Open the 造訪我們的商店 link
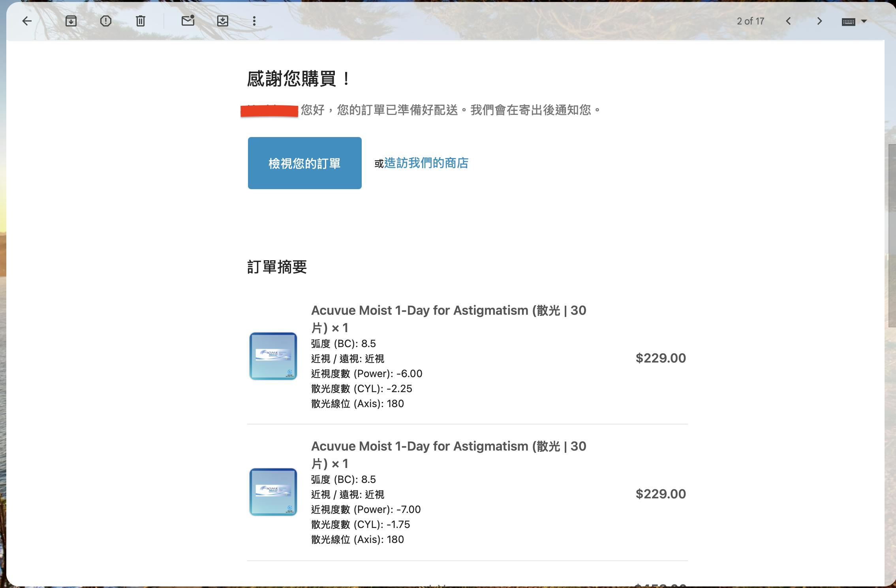This screenshot has height=588, width=896. (x=426, y=163)
